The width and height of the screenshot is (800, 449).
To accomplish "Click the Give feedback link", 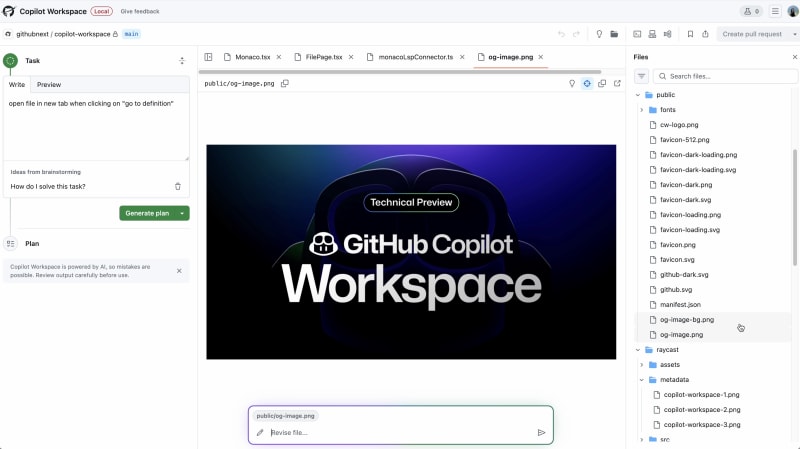I will pyautogui.click(x=139, y=11).
